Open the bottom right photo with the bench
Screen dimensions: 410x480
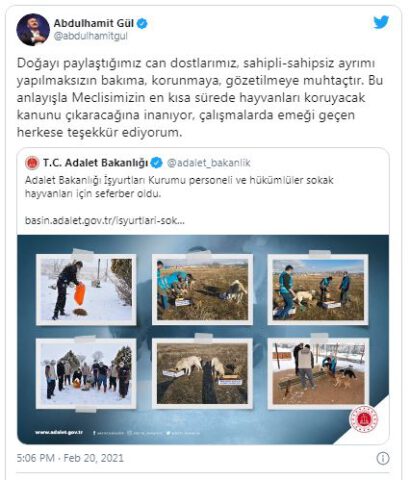(x=318, y=374)
